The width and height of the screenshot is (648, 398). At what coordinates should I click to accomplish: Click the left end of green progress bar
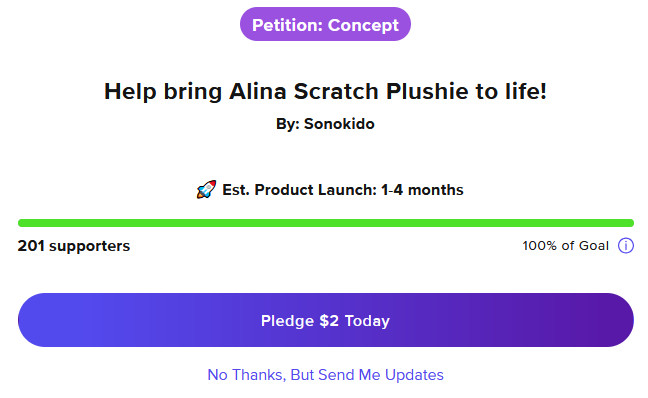click(x=23, y=223)
